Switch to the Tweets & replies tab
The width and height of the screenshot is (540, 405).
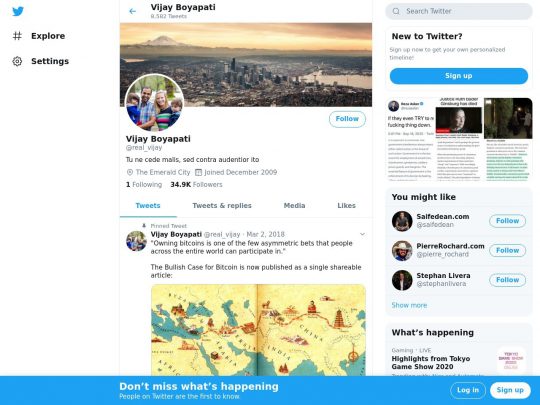click(x=222, y=206)
